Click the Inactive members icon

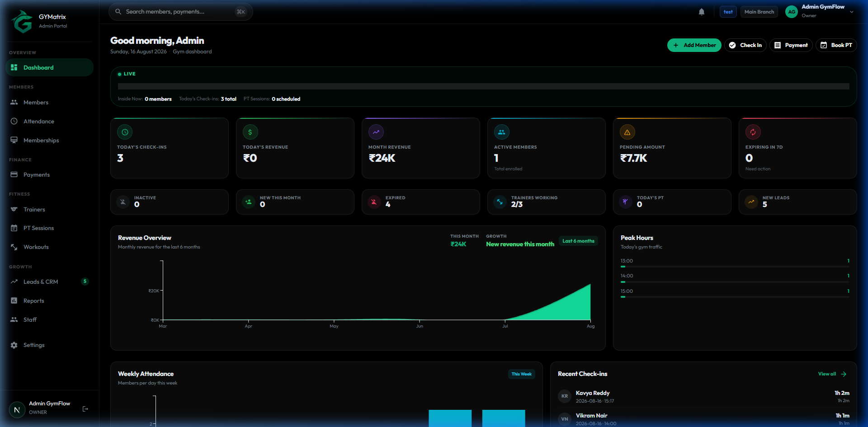point(123,202)
